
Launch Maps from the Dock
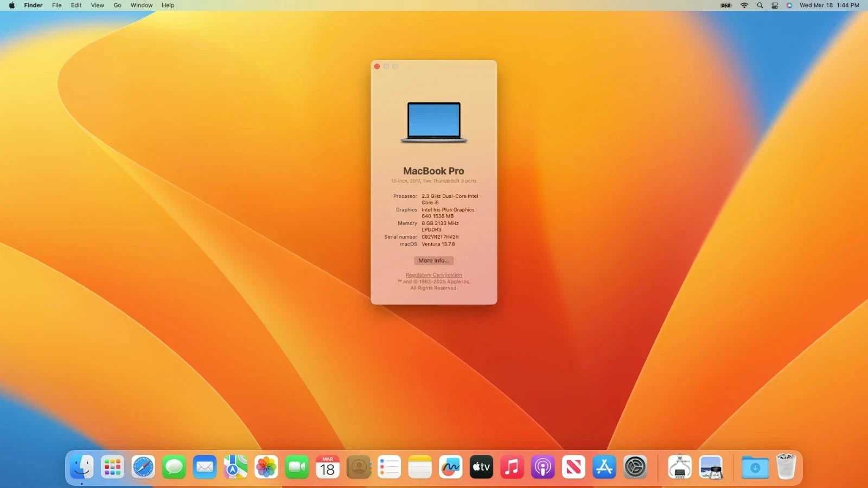click(x=235, y=467)
